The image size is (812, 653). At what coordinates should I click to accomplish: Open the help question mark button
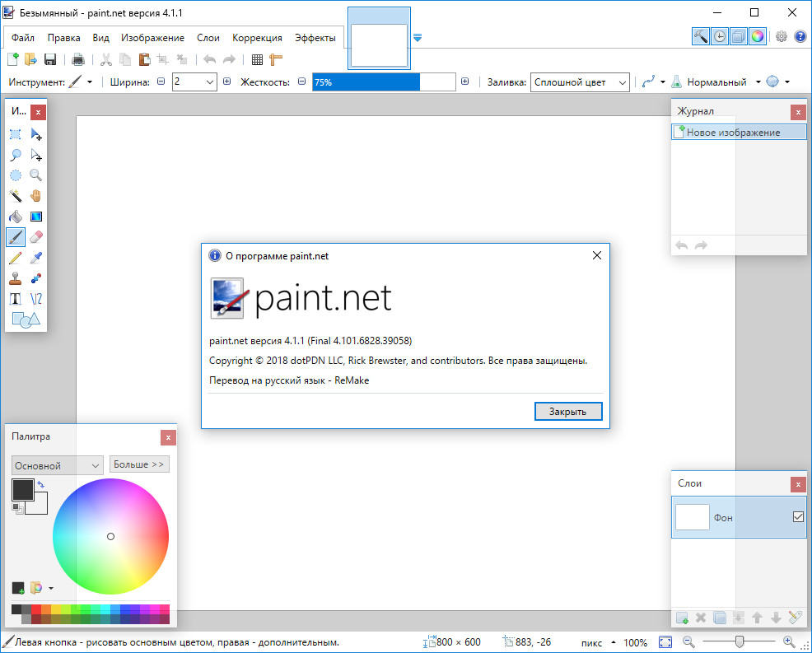800,36
